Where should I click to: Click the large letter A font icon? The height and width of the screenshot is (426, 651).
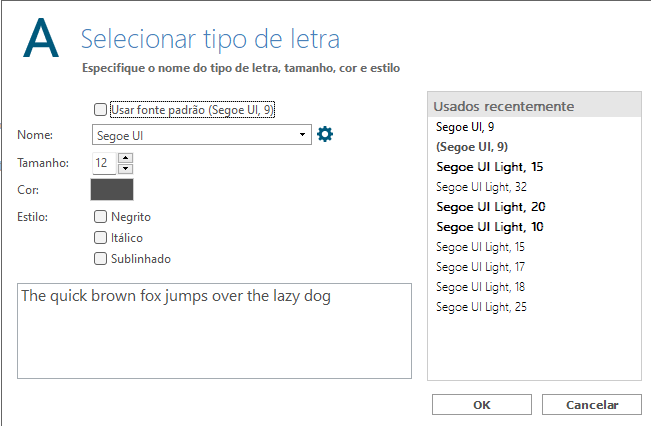[41, 38]
